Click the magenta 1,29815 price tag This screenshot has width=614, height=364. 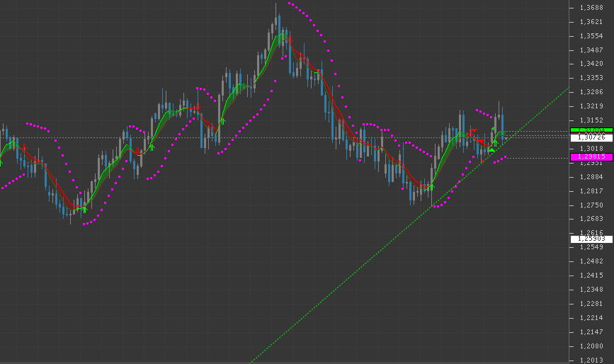[x=591, y=157]
